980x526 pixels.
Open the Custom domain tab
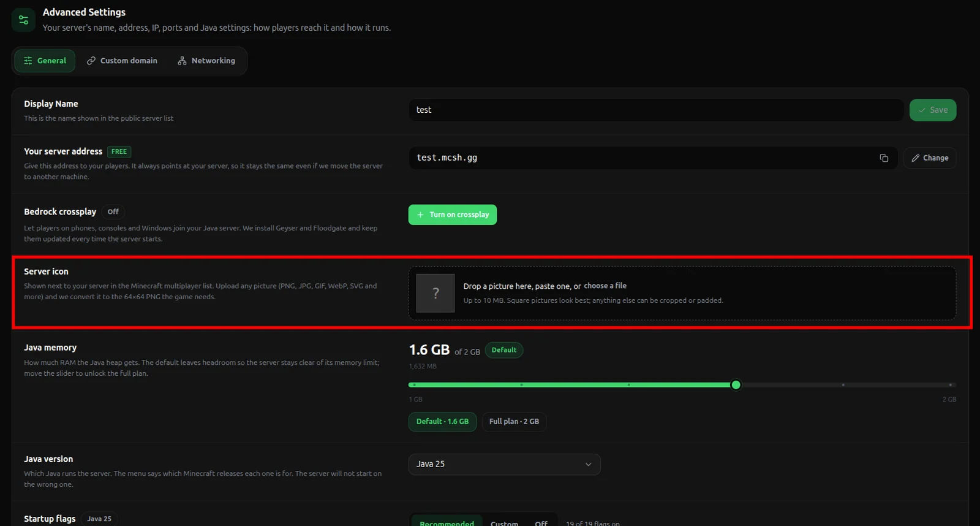pos(122,61)
